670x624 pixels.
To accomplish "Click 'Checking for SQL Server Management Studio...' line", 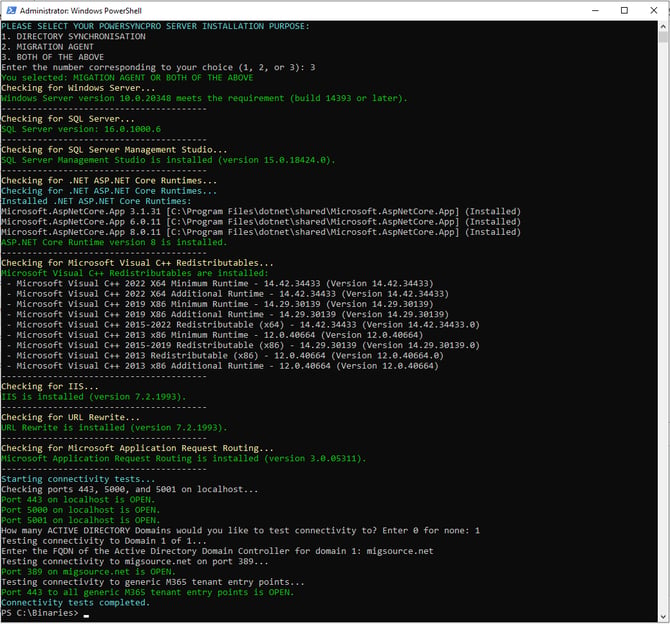I will click(114, 149).
